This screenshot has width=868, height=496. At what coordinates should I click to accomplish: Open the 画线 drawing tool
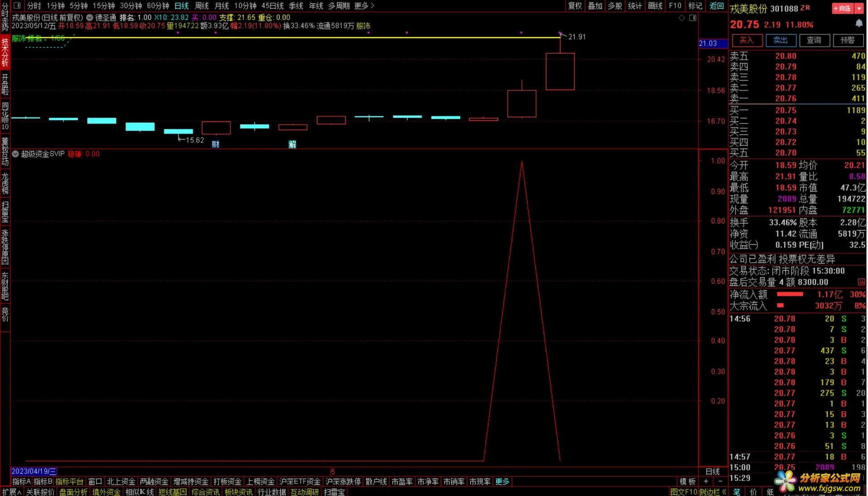(655, 6)
